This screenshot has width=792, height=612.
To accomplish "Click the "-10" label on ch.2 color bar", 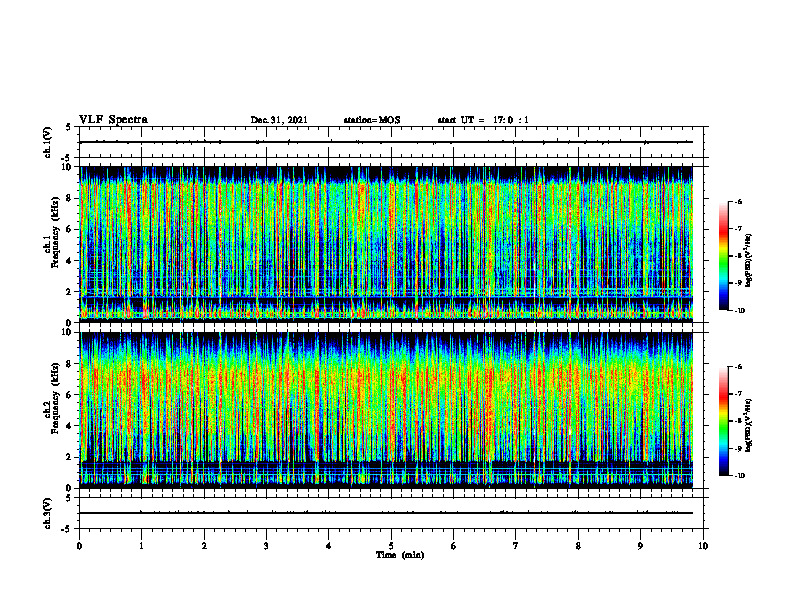I will [739, 476].
